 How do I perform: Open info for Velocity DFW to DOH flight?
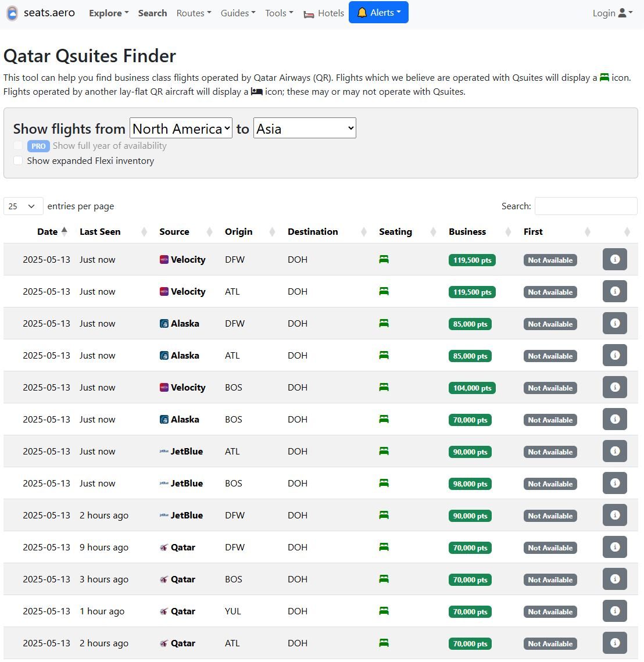pyautogui.click(x=614, y=260)
